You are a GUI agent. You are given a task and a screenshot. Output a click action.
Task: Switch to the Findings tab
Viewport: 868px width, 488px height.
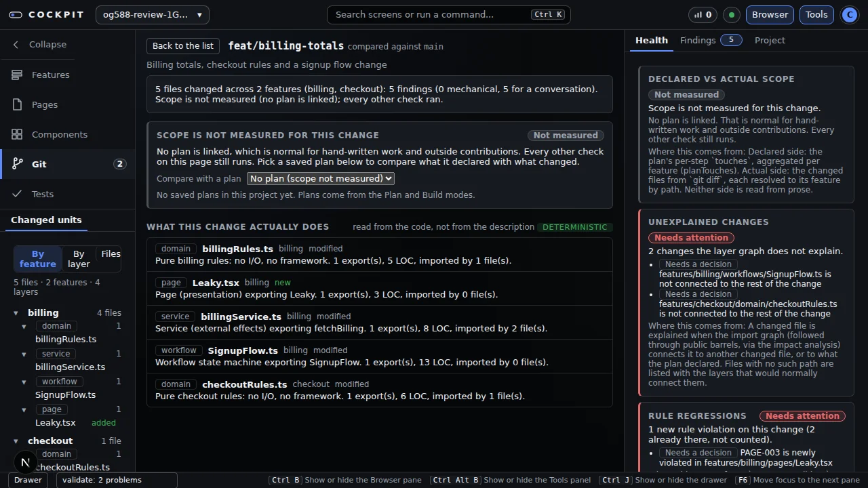[711, 41]
